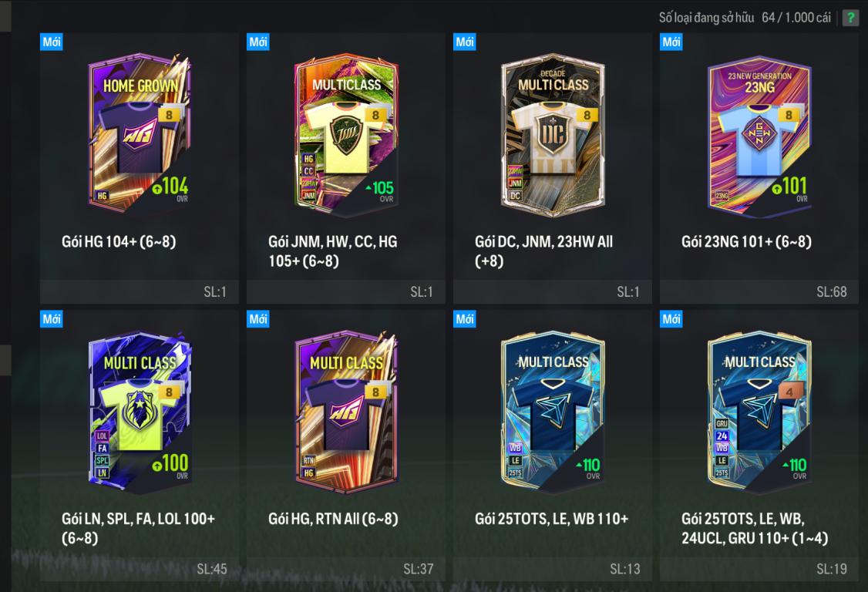Screen dimensions: 868x592
Task: Click the Gói 25TOTS, LE, WB 110+ title
Action: click(551, 519)
